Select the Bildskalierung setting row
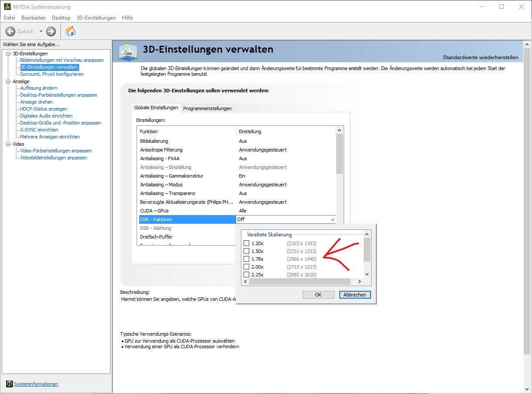This screenshot has width=532, height=394. click(237, 141)
